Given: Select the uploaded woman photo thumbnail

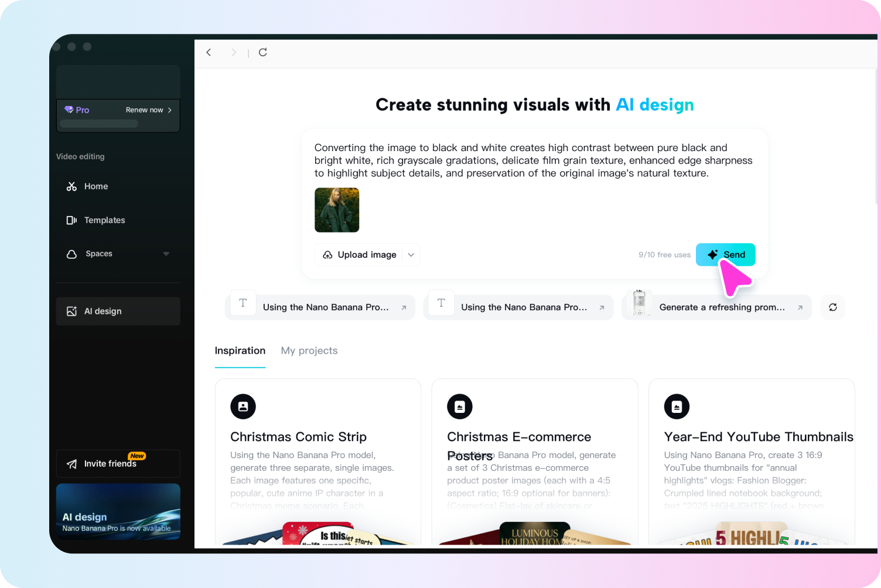Looking at the screenshot, I should [x=337, y=210].
